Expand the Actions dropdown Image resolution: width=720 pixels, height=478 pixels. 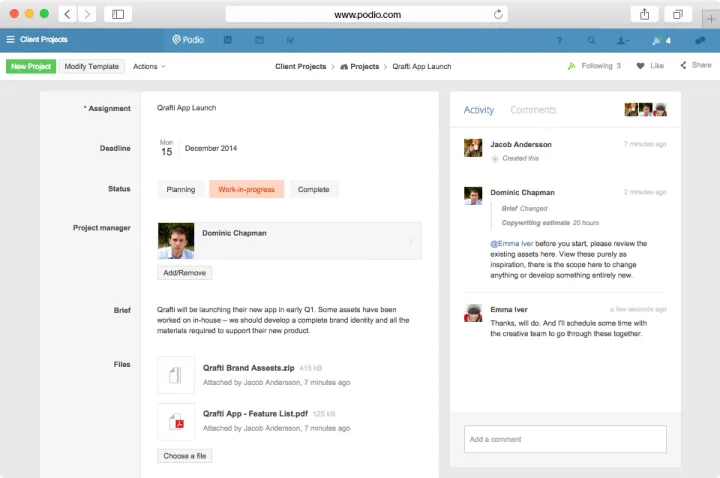(x=149, y=66)
